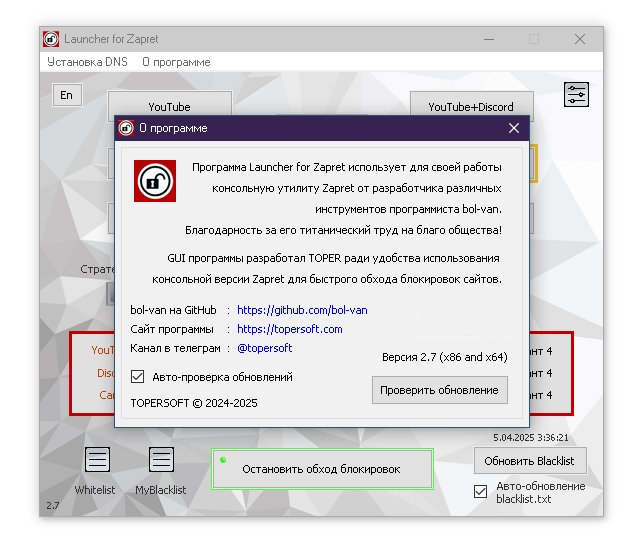Close the Launcher for Zapret main window
This screenshot has width=638, height=548.
(580, 39)
